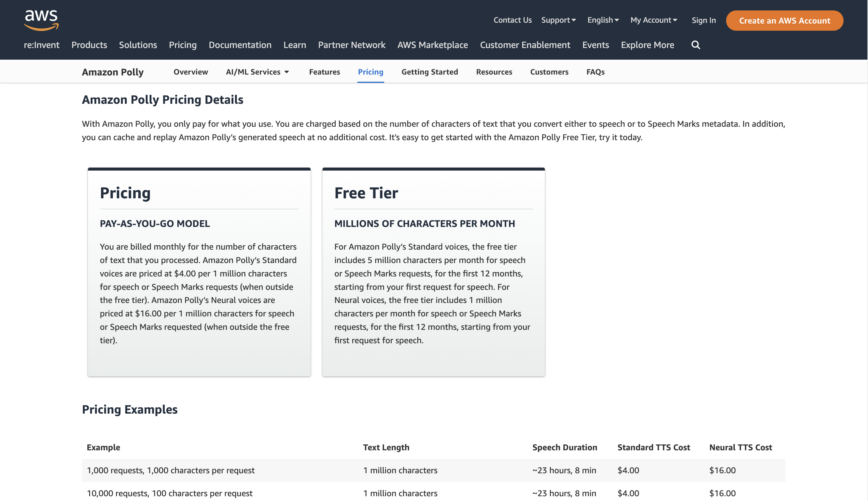The image size is (868, 501).
Task: Switch to Getting Started tab
Action: coord(430,72)
